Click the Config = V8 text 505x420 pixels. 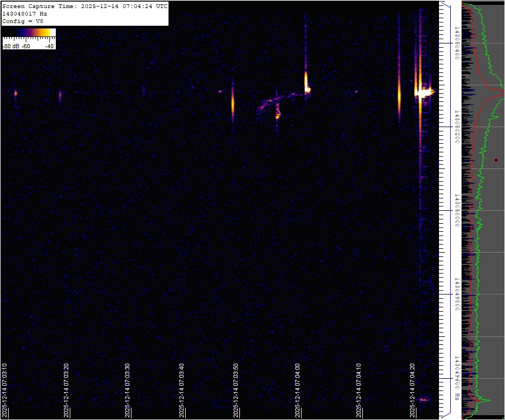[23, 21]
